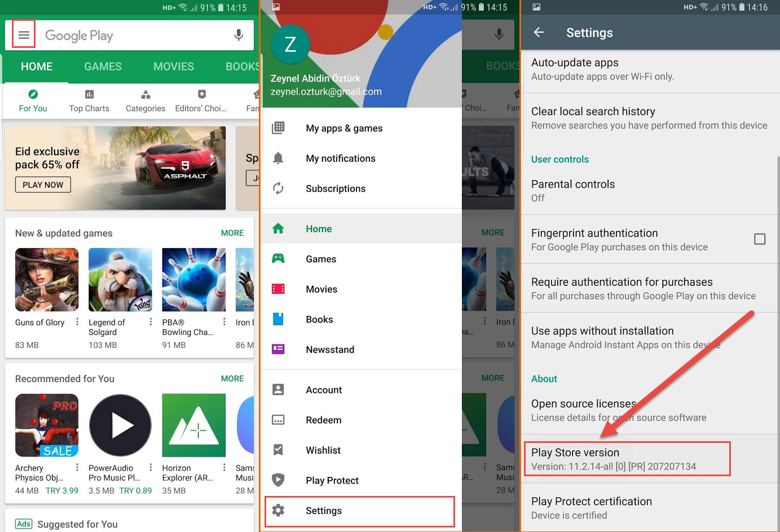This screenshot has width=780, height=532.
Task: Open the Wishlist bookmark-check icon
Action: tap(278, 450)
